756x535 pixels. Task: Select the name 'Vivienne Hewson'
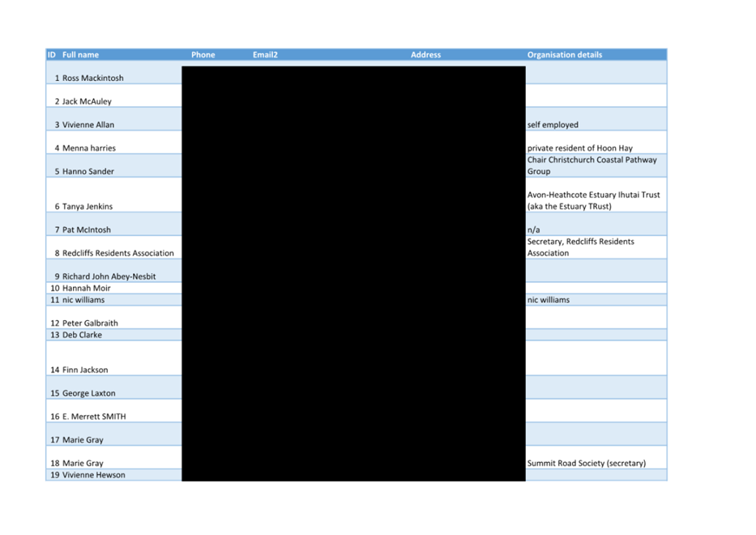tap(93, 475)
